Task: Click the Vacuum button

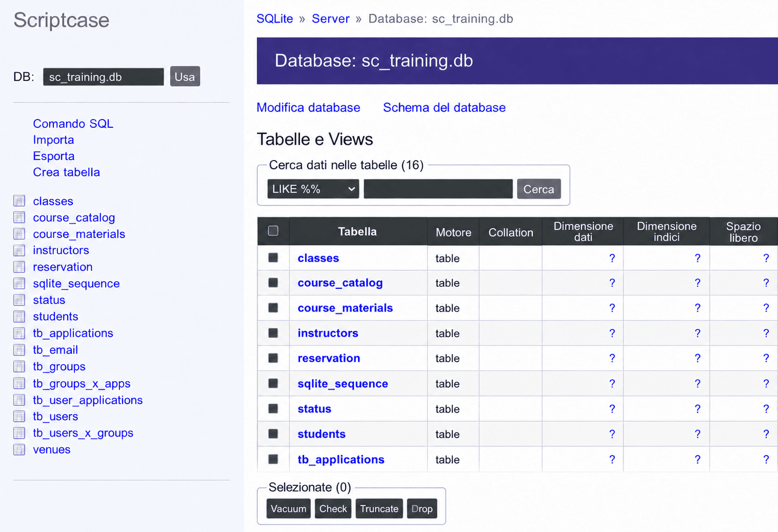Action: pyautogui.click(x=288, y=508)
